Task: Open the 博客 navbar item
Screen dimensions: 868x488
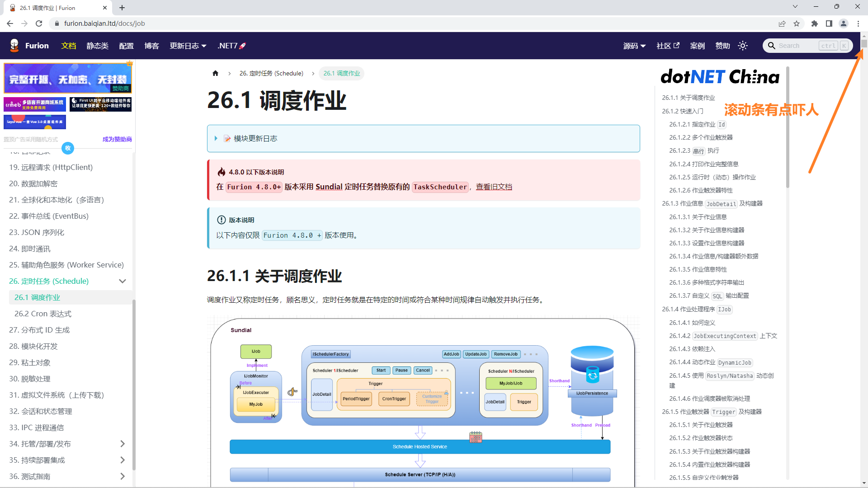Action: coord(151,46)
